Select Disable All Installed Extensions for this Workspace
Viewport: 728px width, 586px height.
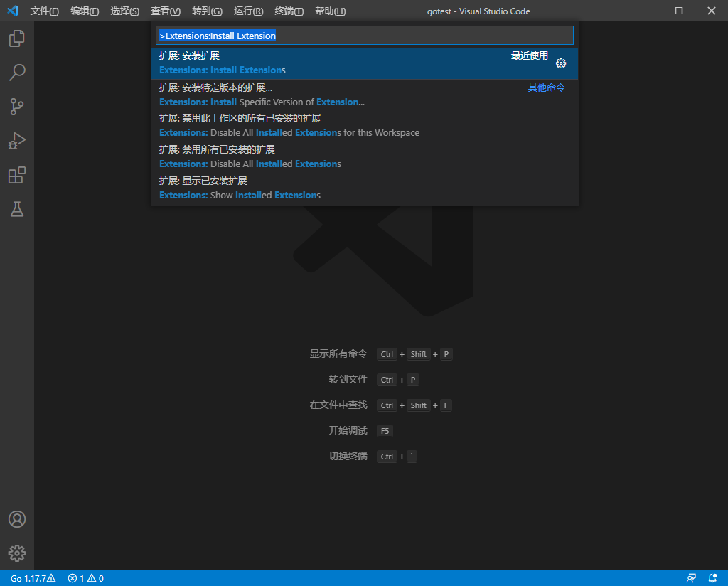pos(365,125)
